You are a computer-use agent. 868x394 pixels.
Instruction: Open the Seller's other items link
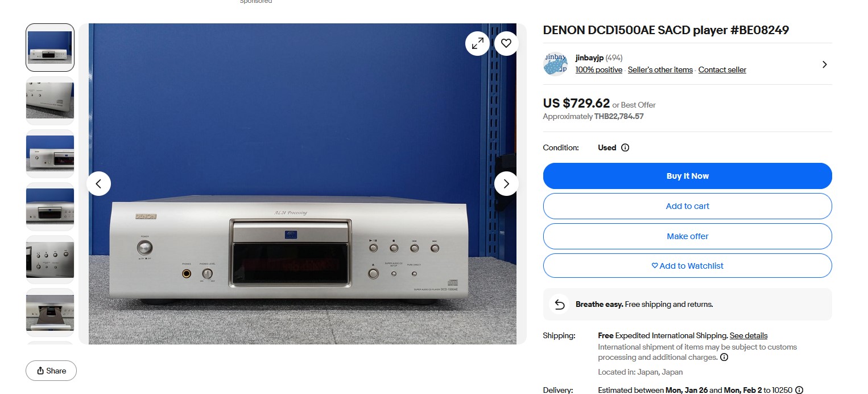pyautogui.click(x=660, y=69)
